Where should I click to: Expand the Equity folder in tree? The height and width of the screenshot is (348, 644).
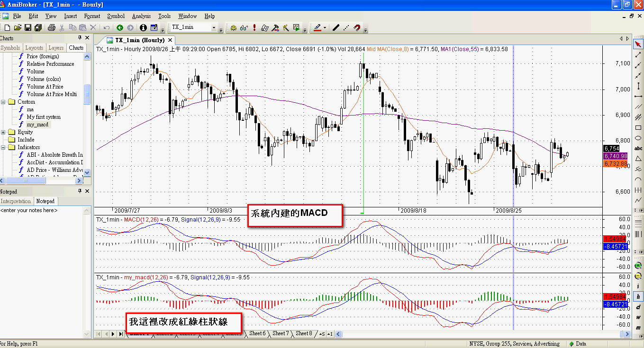(x=4, y=132)
